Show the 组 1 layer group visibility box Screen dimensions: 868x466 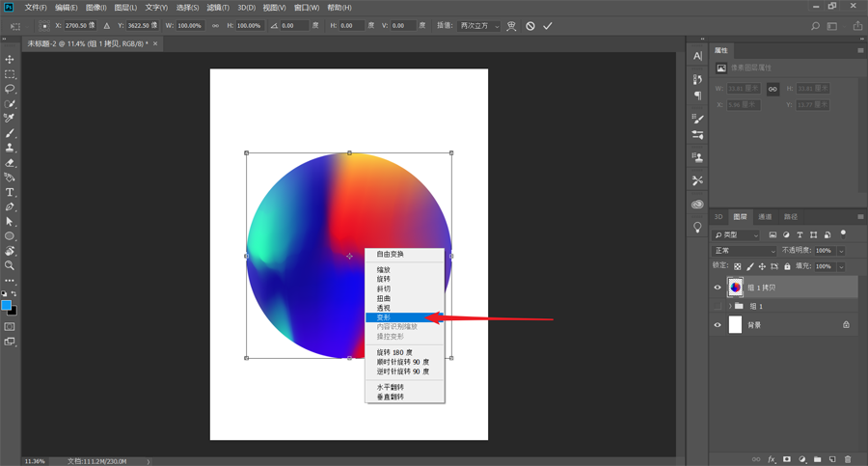pyautogui.click(x=718, y=306)
